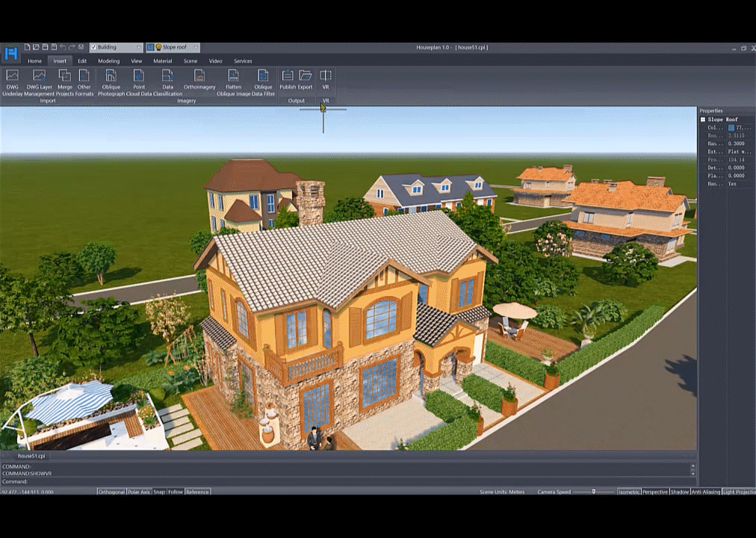Select the Orthoimagery icon
The image size is (756, 538).
pyautogui.click(x=199, y=75)
